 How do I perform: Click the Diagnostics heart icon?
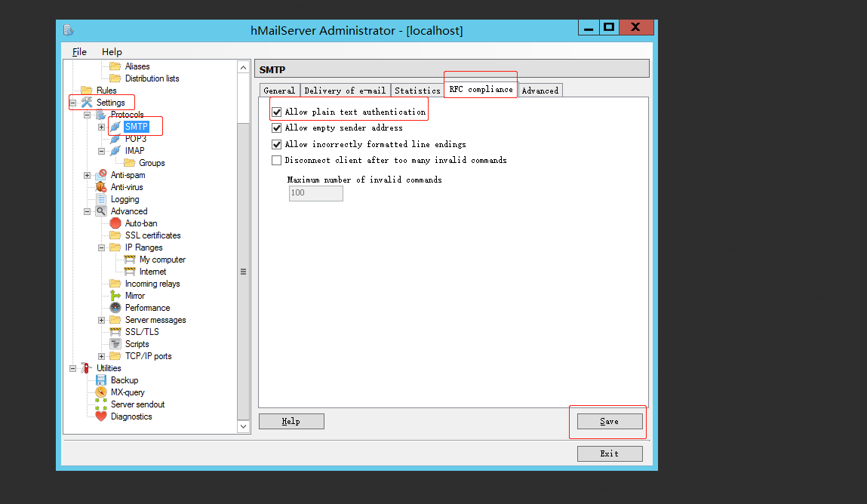(100, 416)
